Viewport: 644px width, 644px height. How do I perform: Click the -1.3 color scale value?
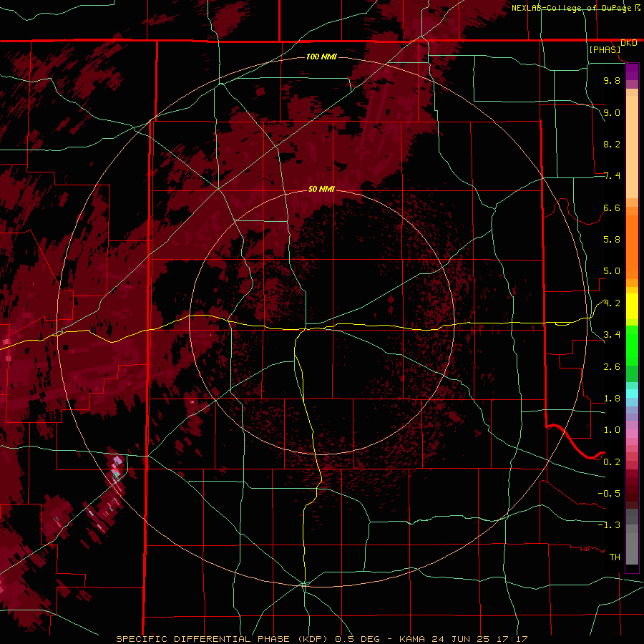[609, 525]
